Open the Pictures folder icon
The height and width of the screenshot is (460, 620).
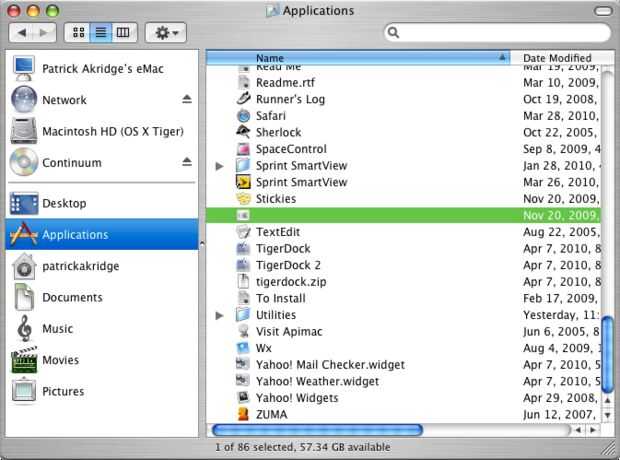click(24, 391)
